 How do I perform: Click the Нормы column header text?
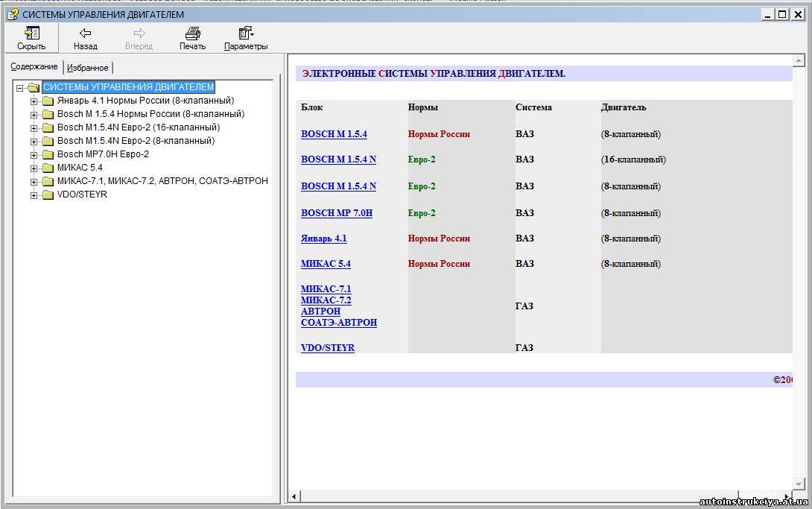point(423,108)
